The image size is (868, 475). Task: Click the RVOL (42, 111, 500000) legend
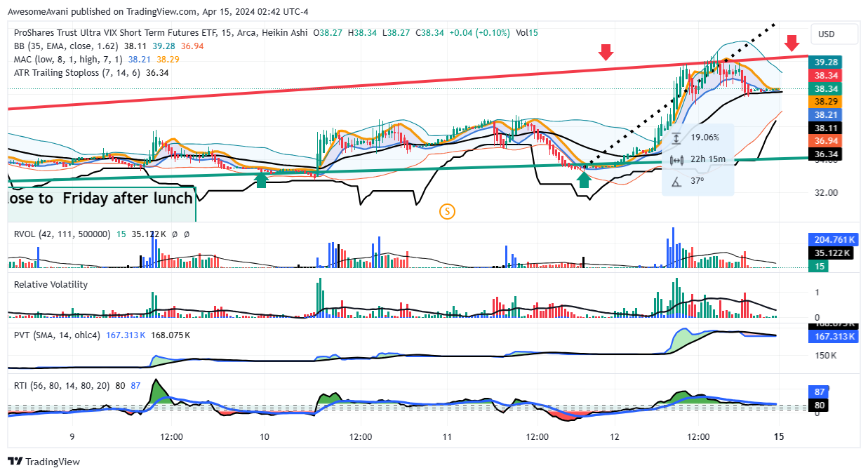click(x=62, y=234)
